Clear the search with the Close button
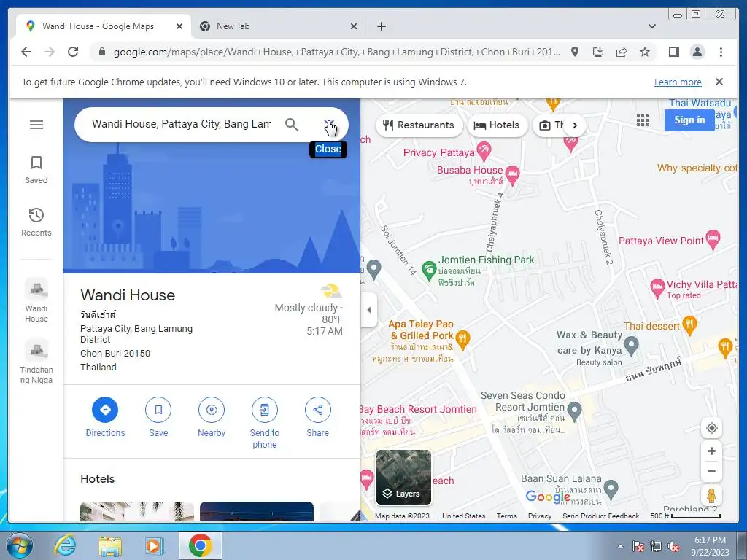The image size is (747, 560). coord(329,125)
